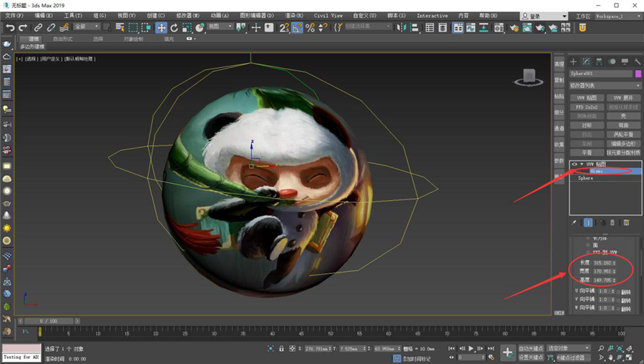
Task: Collapse the UVW map modifier triangle
Action: (582, 164)
